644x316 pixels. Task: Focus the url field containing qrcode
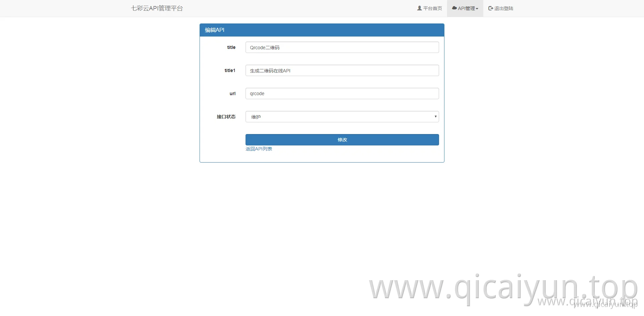click(342, 93)
